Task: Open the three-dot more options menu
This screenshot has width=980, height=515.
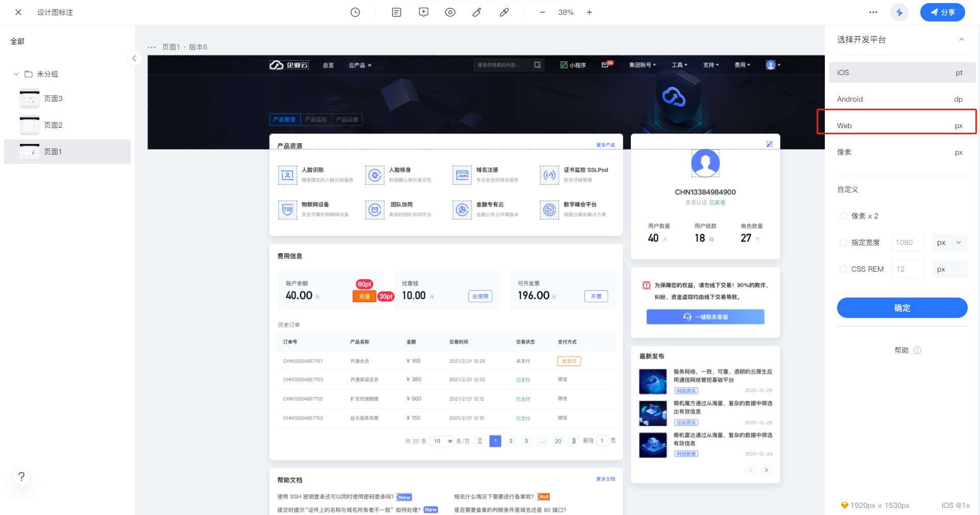Action: click(873, 12)
